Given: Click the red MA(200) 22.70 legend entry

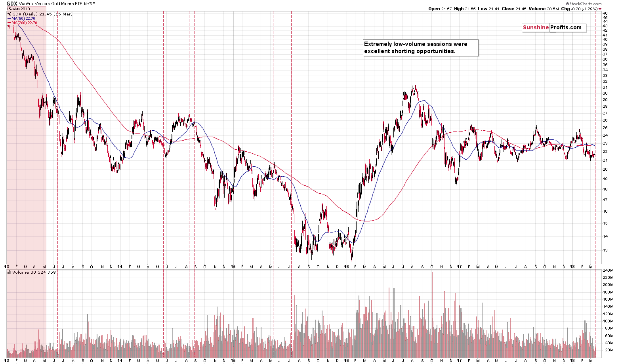Looking at the screenshot, I should tap(23, 23).
